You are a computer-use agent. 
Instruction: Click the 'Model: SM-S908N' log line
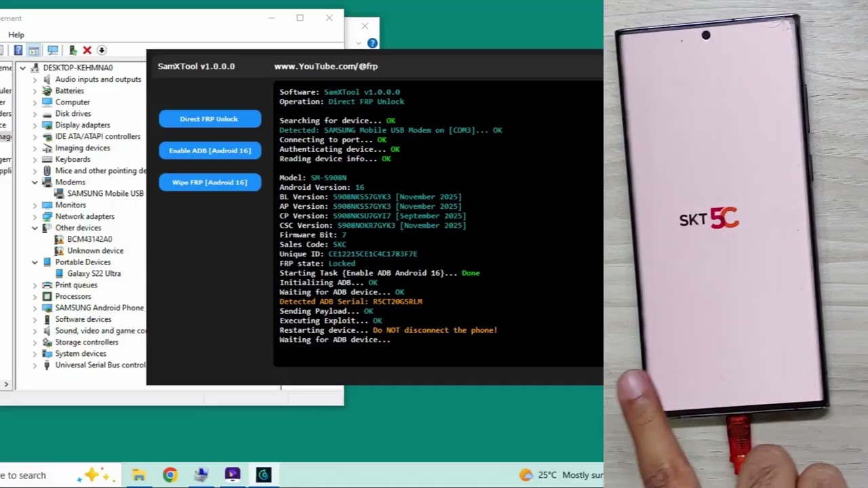(313, 178)
